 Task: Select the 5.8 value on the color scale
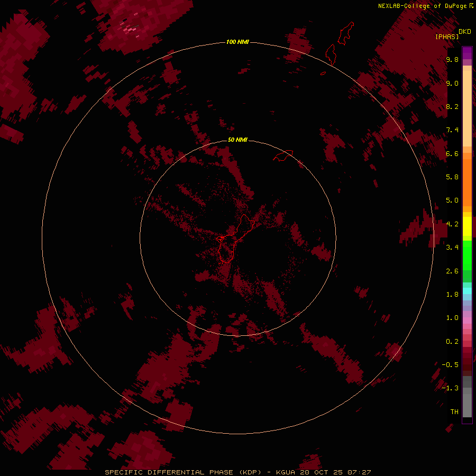452,177
